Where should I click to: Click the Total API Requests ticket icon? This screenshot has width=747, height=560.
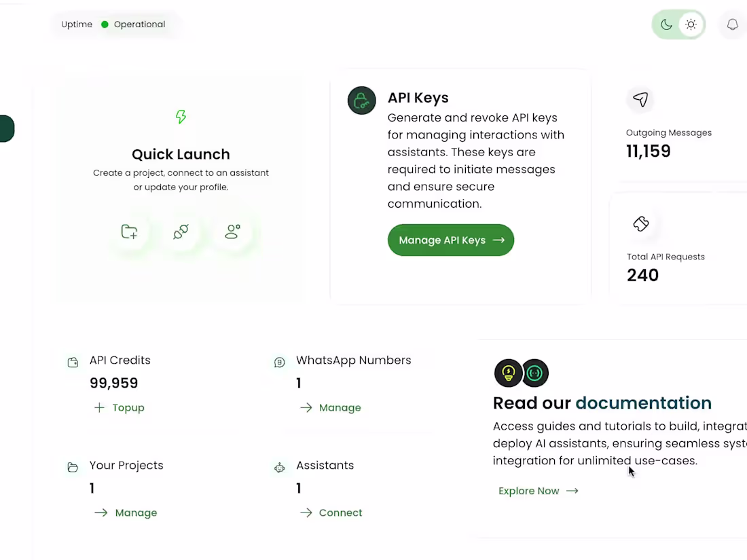(x=641, y=224)
